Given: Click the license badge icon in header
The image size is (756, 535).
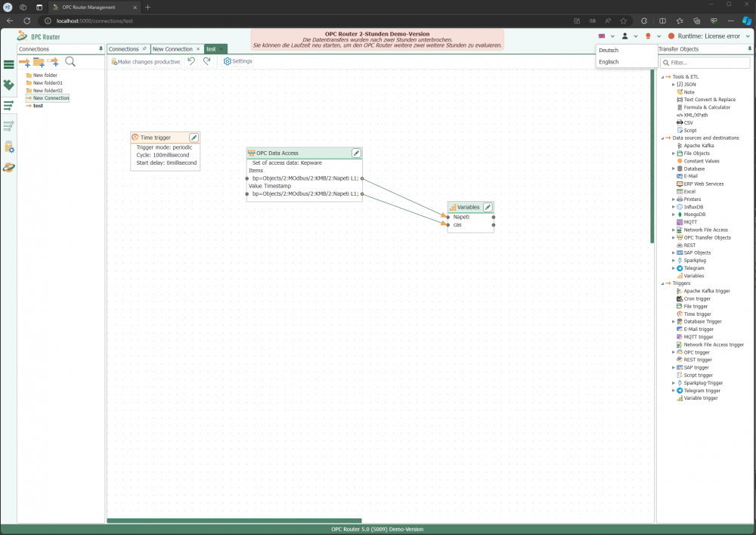Looking at the screenshot, I should [x=648, y=36].
